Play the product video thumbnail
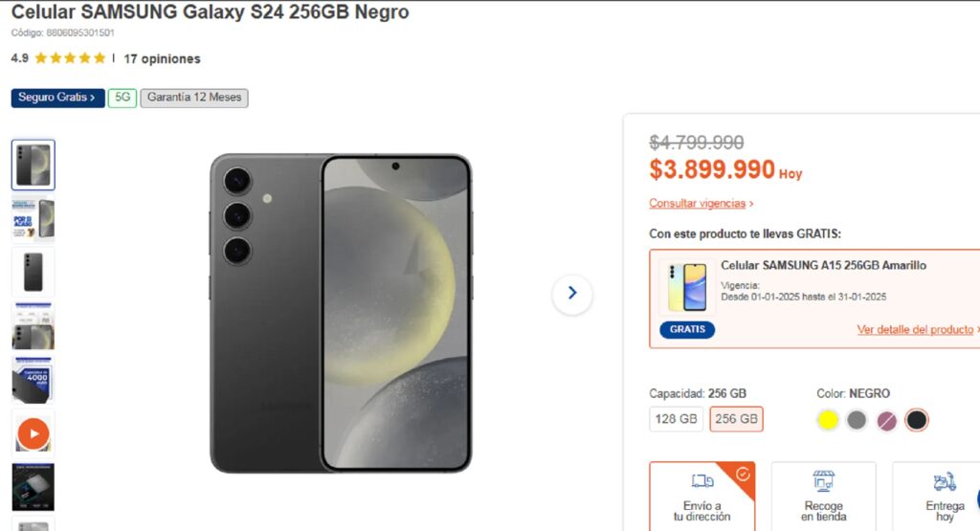 click(33, 433)
